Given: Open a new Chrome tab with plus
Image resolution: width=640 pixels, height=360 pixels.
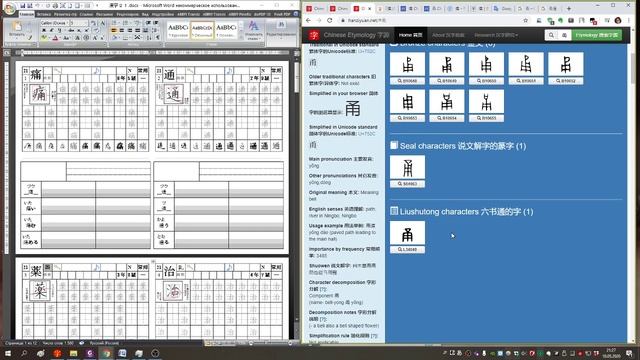Looking at the screenshot, I should (569, 8).
